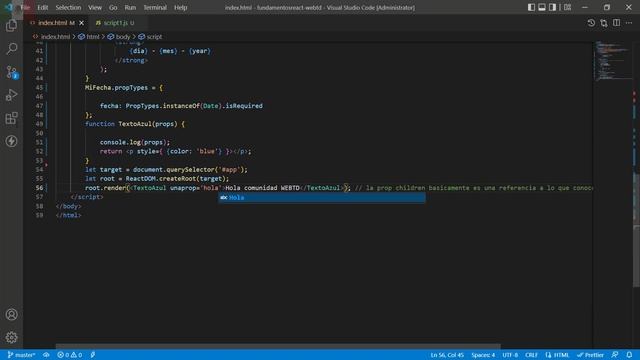The image size is (640, 360).
Task: Split the editor to the right
Action: [x=616, y=23]
